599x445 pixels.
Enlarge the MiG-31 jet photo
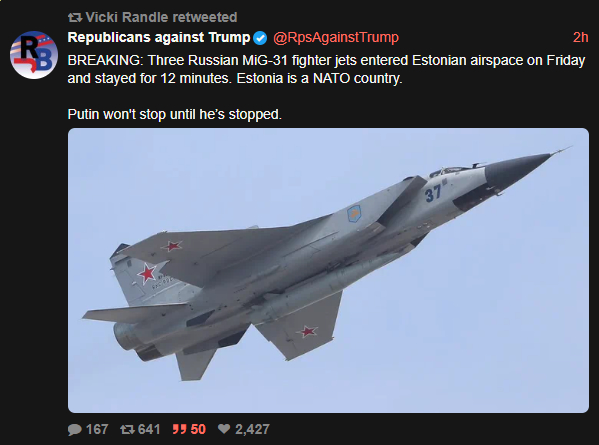coord(328,270)
